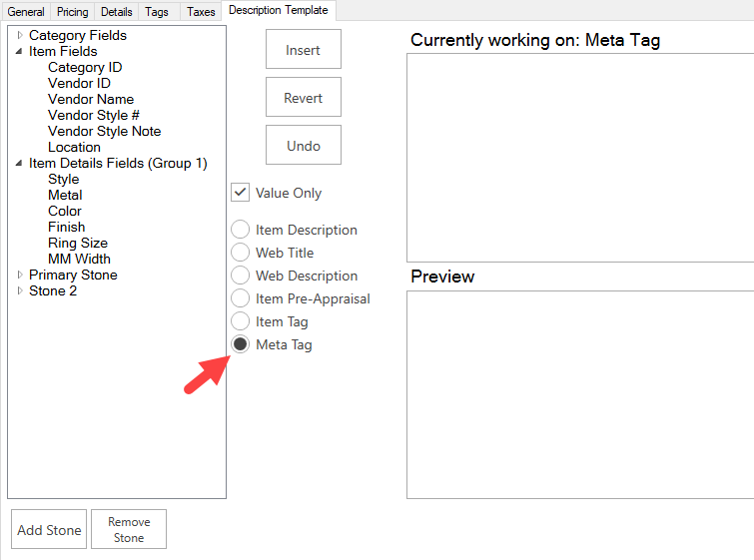Toggle the Value Only checkbox
The width and height of the screenshot is (754, 560).
point(241,193)
